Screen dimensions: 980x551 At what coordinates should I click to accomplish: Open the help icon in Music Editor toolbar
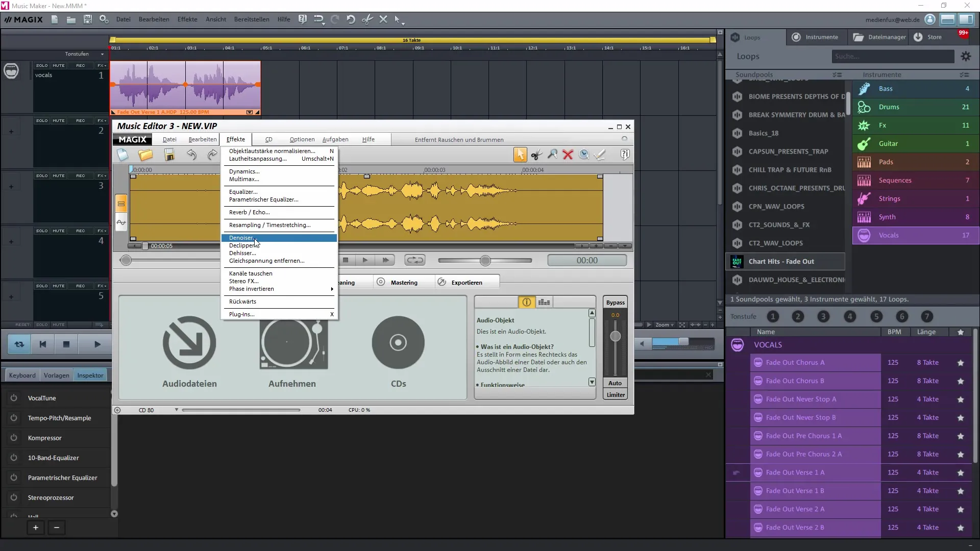coord(625,155)
